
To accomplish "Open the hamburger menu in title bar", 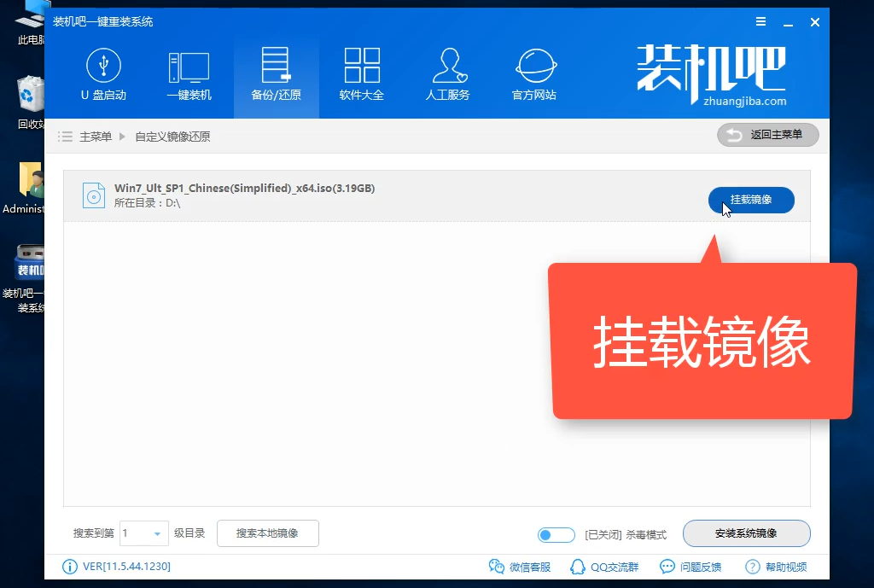I will (x=760, y=21).
